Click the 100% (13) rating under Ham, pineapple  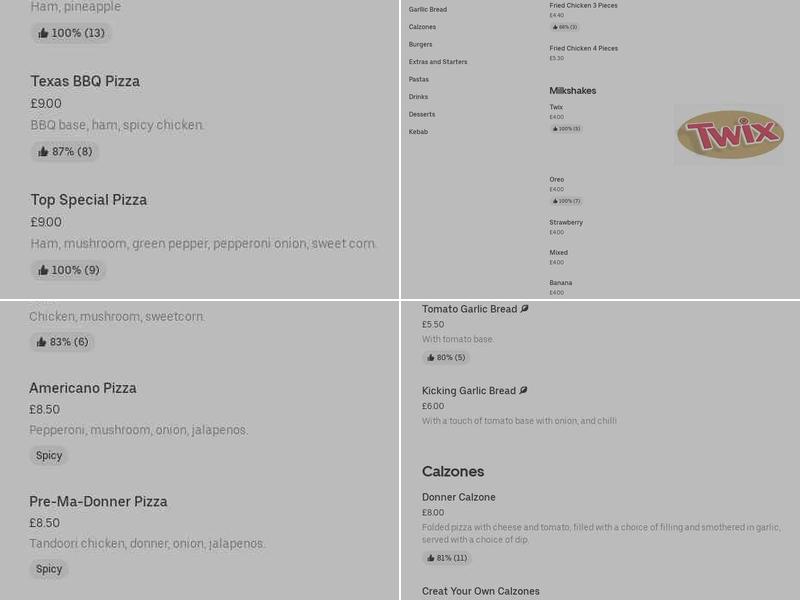pos(70,33)
